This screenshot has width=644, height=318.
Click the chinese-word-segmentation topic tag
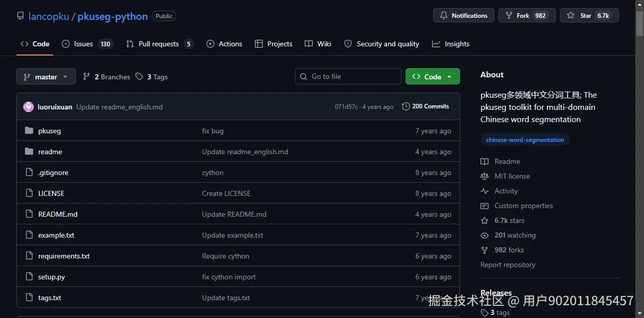525,140
